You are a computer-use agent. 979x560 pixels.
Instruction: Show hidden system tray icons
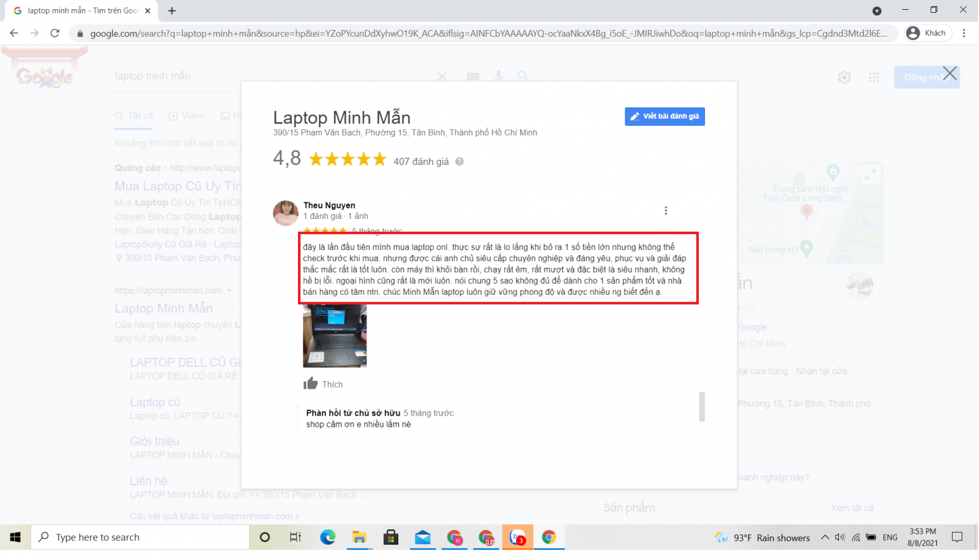[x=825, y=537]
